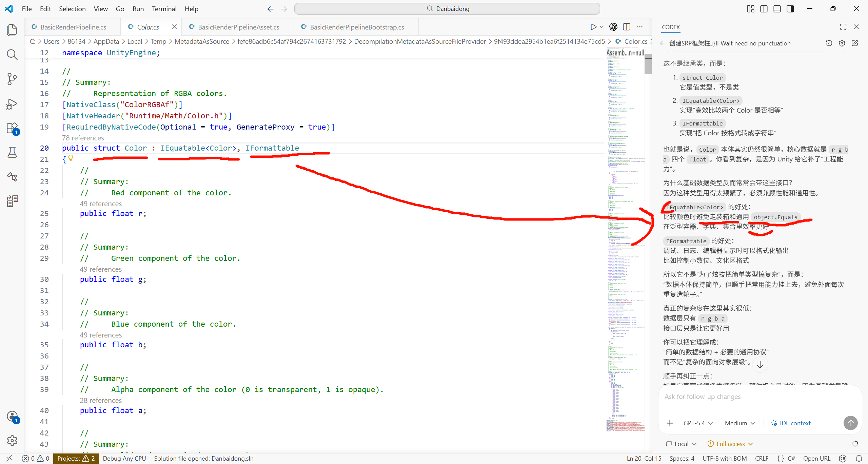The width and height of the screenshot is (868, 464).
Task: Click the 78 references CodeLens link
Action: 83,138
